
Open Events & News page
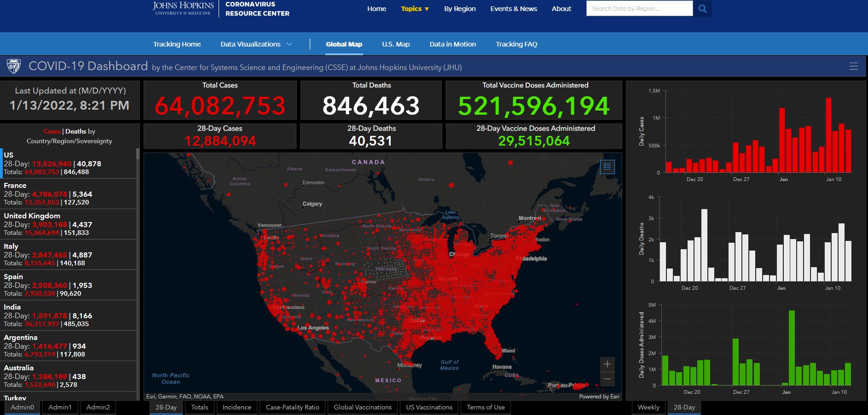[514, 9]
